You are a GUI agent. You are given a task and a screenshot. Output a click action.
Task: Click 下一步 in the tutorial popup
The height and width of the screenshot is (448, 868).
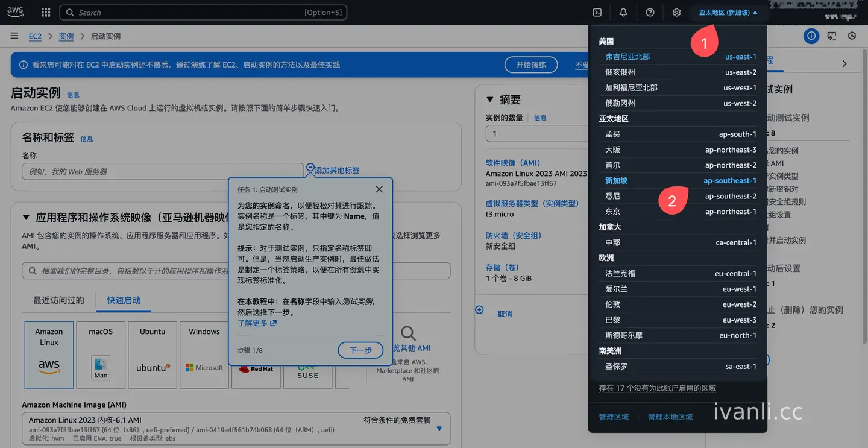(x=360, y=350)
